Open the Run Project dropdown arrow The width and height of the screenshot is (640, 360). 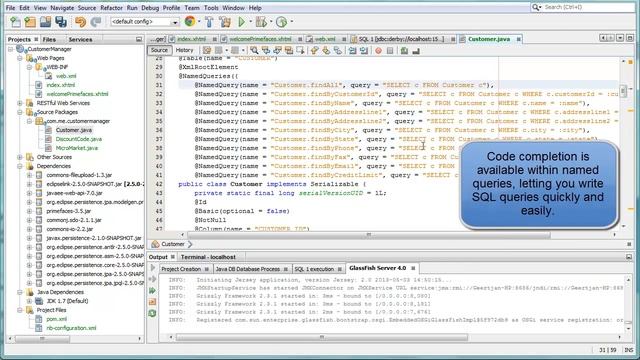point(250,22)
